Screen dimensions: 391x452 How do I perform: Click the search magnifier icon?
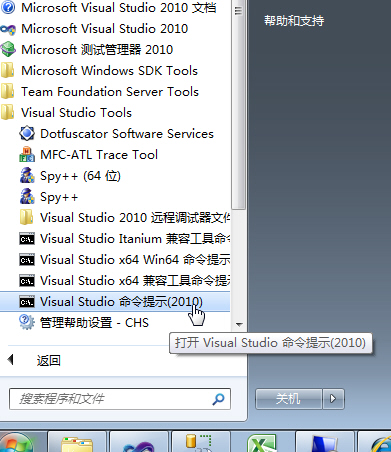(x=218, y=399)
